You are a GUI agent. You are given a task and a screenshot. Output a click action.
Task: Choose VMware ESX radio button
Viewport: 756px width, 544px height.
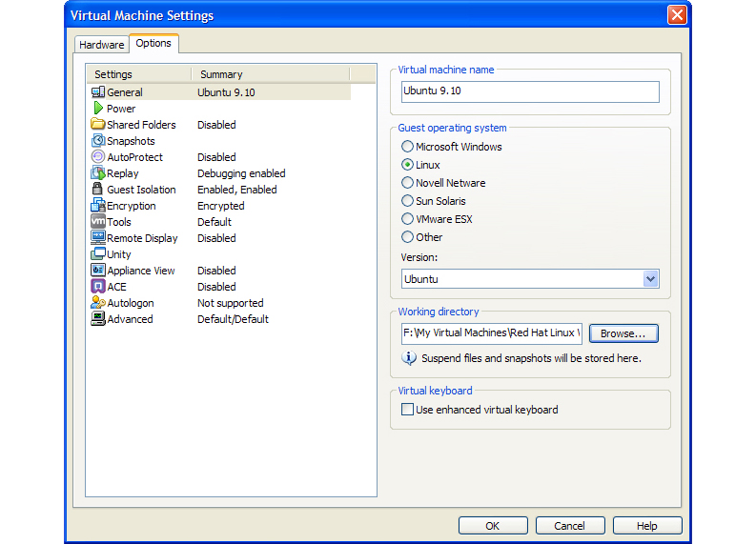407,219
